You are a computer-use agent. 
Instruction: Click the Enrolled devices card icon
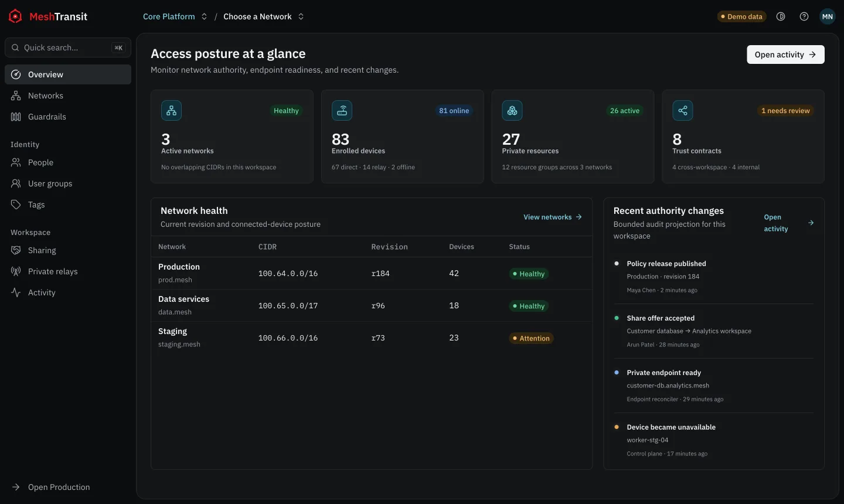point(342,110)
